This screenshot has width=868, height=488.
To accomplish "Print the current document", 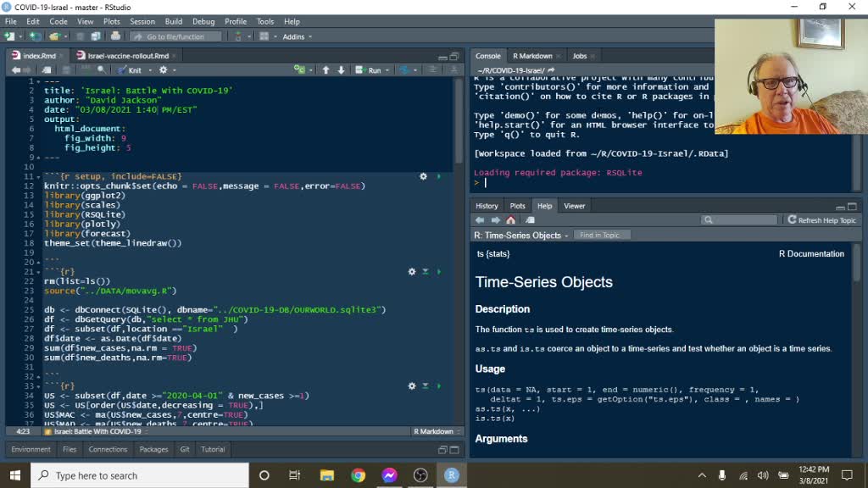I will 115,36.
